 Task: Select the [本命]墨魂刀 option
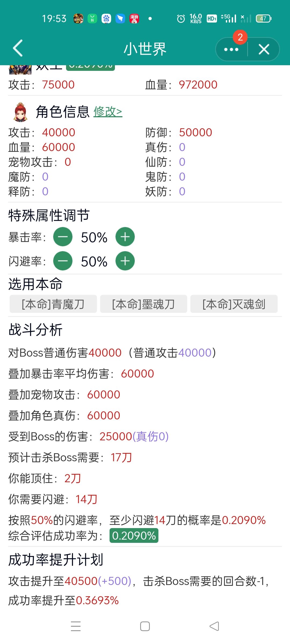click(x=144, y=304)
